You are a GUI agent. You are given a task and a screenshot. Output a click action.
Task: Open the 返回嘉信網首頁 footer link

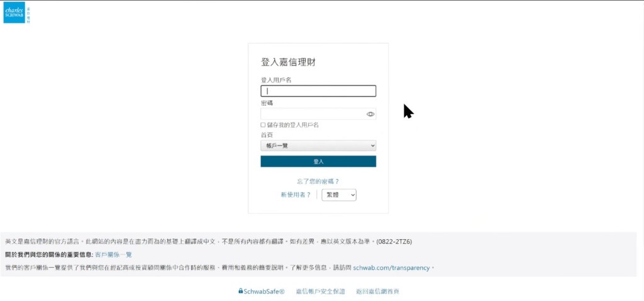[378, 292]
